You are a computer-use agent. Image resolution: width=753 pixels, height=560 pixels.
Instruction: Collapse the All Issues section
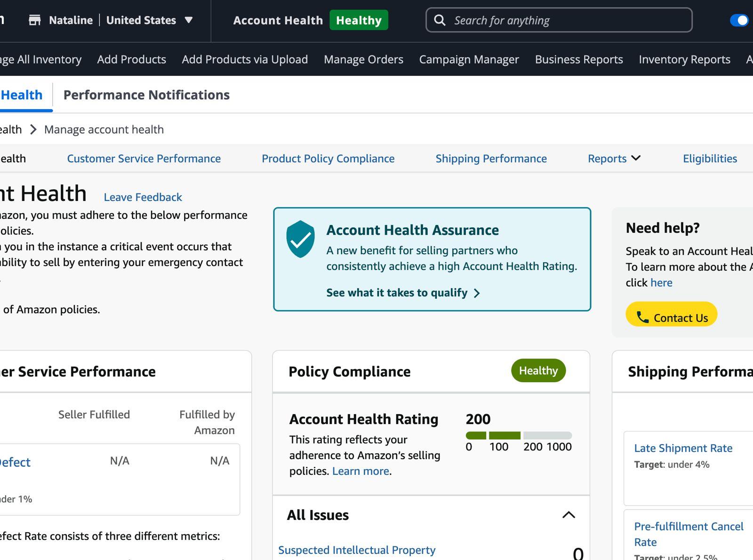click(569, 515)
